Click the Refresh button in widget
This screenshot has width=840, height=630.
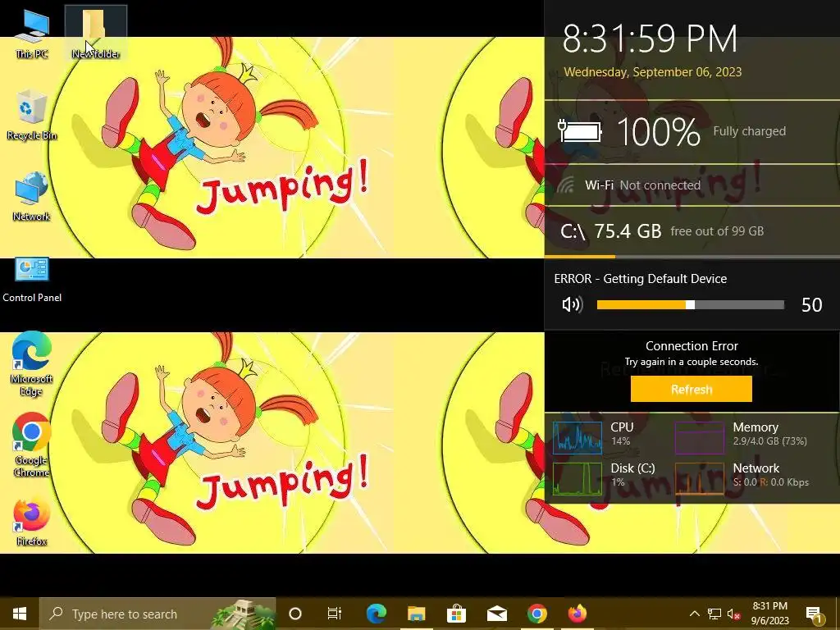click(691, 389)
